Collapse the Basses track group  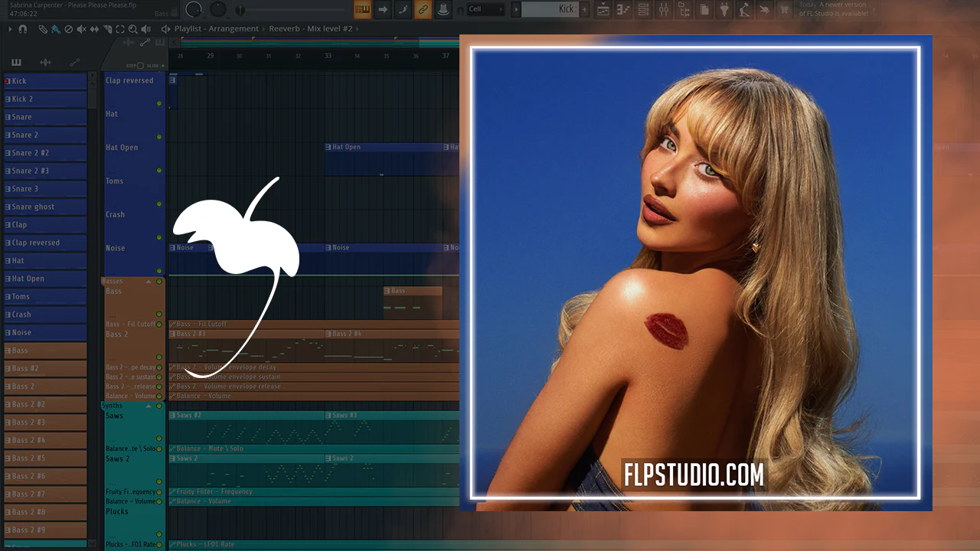[149, 282]
